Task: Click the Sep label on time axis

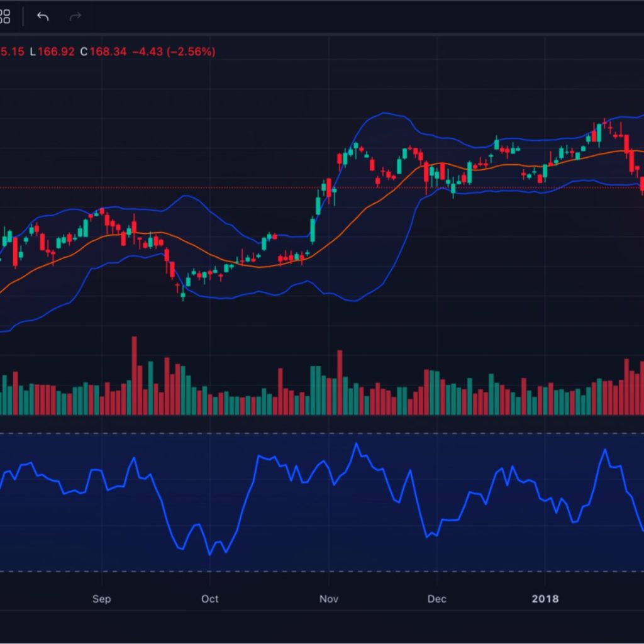Action: 101,599
